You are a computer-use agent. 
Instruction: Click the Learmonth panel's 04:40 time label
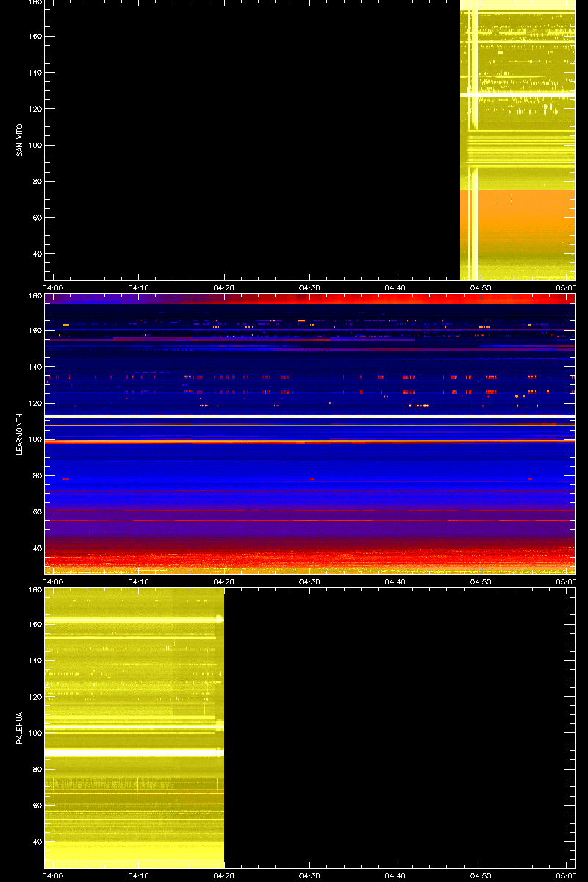coord(395,581)
